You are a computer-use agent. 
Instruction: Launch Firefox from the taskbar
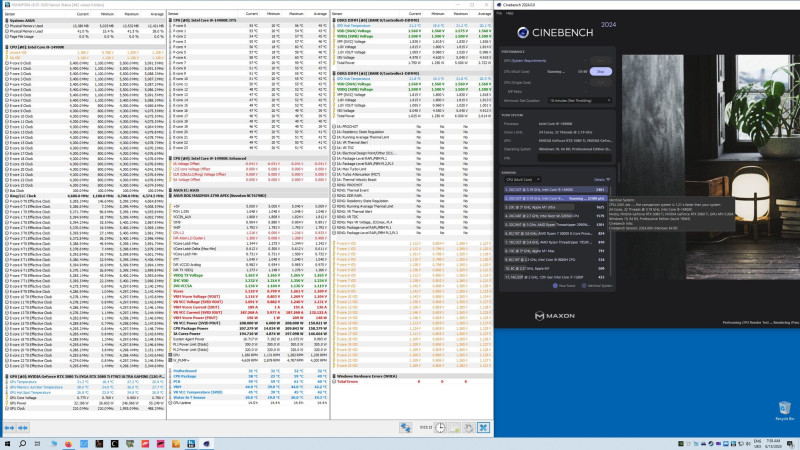pos(68,444)
